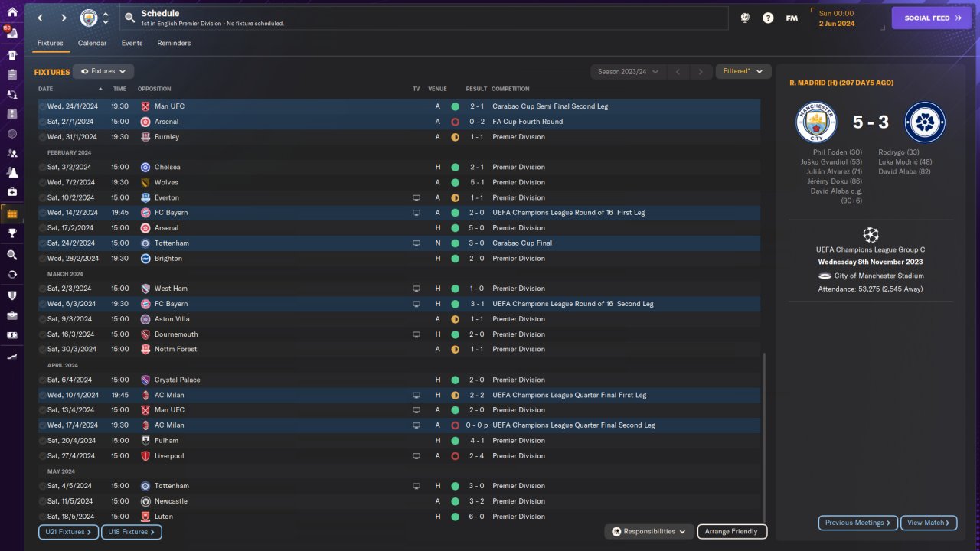Click the fixtures list vertical scrollbar
The image size is (980, 551).
pos(764,436)
